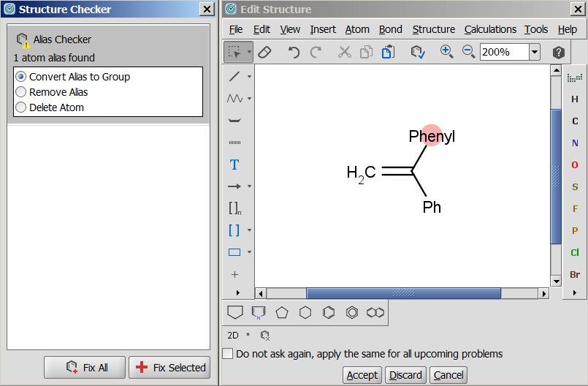This screenshot has height=386, width=588.
Task: Open the Calculations menu
Action: coord(490,29)
